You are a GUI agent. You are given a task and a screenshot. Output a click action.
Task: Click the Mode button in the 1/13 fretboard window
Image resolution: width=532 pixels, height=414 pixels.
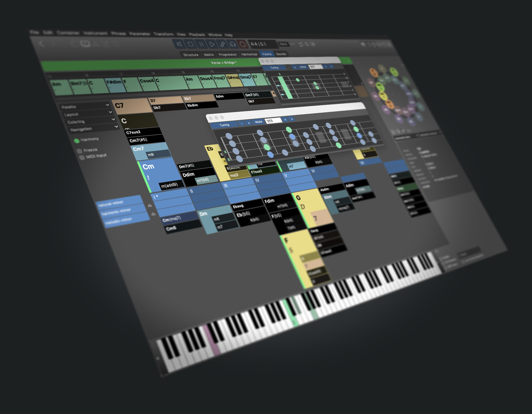pos(258,122)
